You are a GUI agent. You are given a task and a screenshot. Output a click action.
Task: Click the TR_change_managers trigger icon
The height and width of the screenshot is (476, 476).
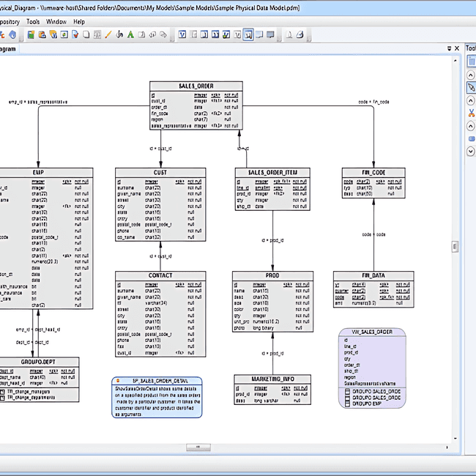pyautogui.click(x=3, y=392)
